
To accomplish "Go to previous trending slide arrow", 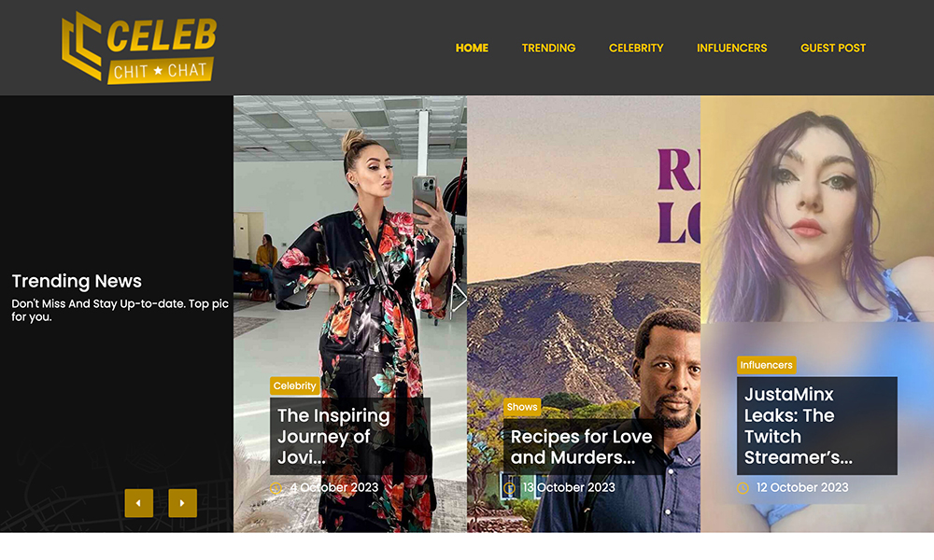I will (x=139, y=503).
